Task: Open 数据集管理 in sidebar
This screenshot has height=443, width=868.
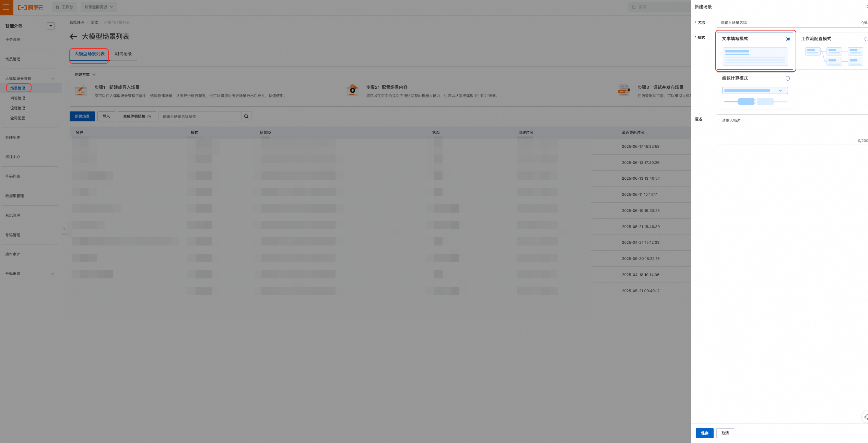Action: click(14, 196)
